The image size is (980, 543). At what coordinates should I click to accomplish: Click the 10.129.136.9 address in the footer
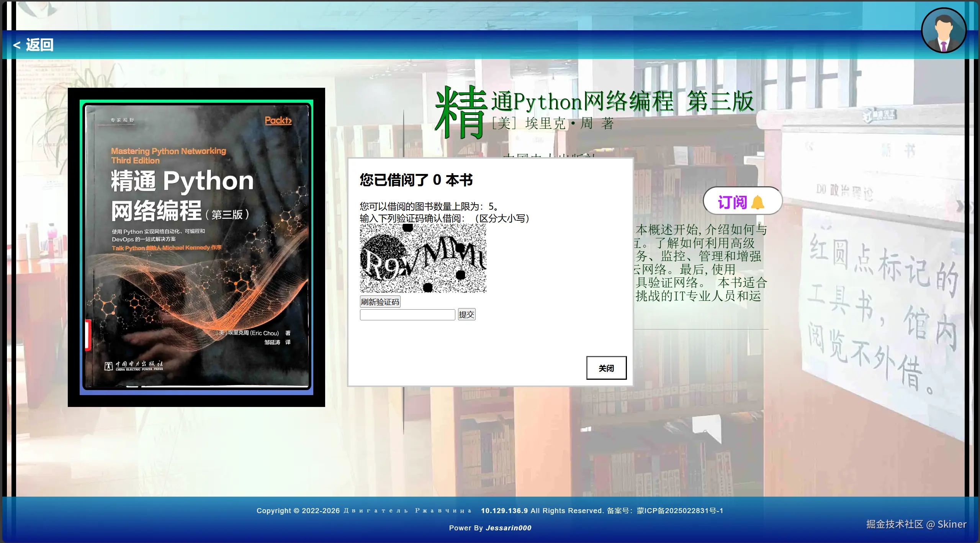[x=504, y=510]
